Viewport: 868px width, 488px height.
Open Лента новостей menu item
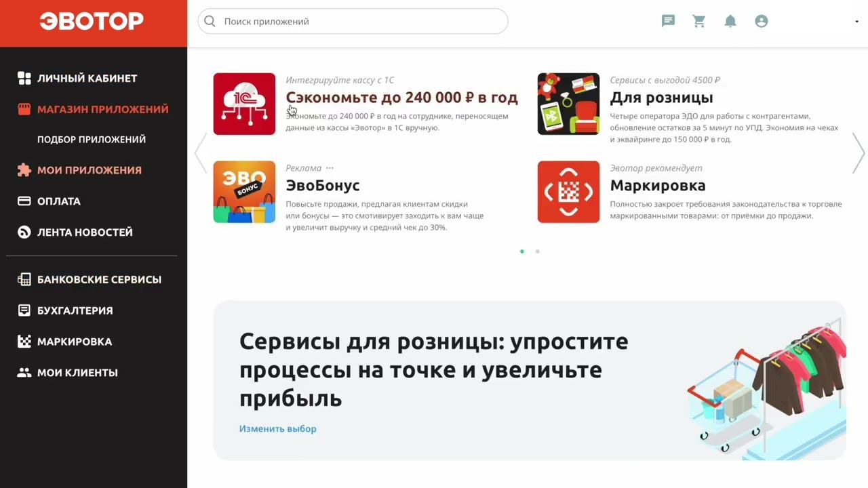85,232
